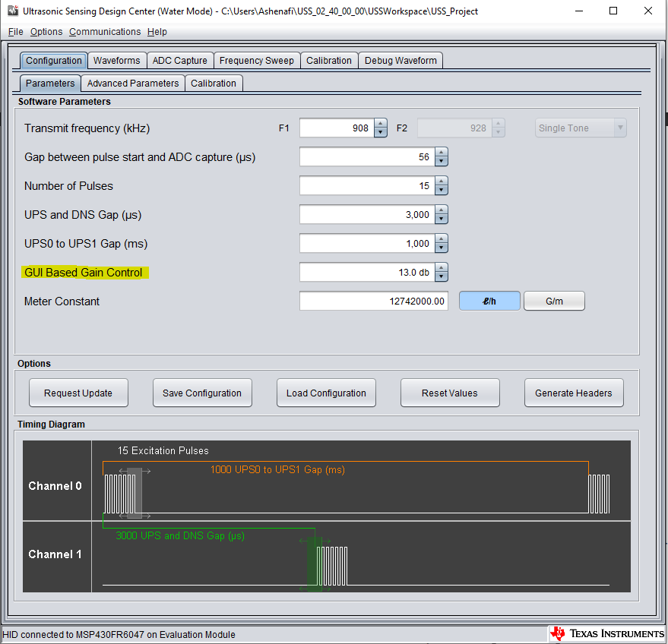Open the top-level Calibration tab
Image resolution: width=668 pixels, height=644 pixels.
tap(329, 61)
